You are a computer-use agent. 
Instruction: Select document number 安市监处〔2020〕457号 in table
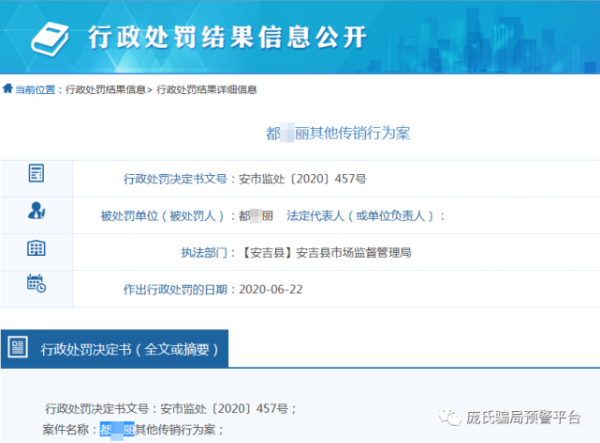click(303, 179)
